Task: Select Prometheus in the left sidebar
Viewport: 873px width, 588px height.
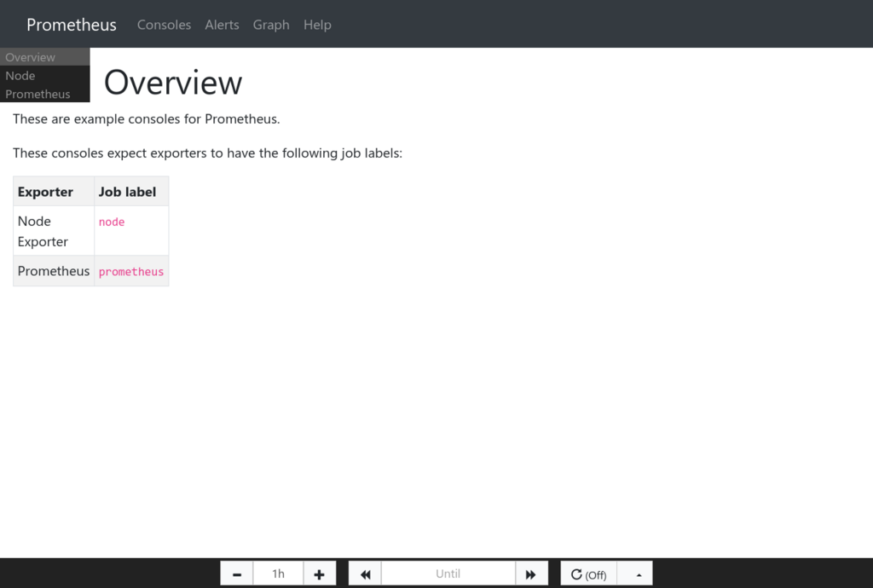Action: coord(44,94)
